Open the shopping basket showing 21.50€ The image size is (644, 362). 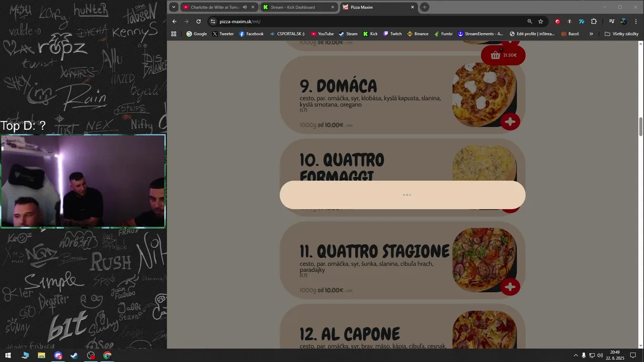[503, 55]
